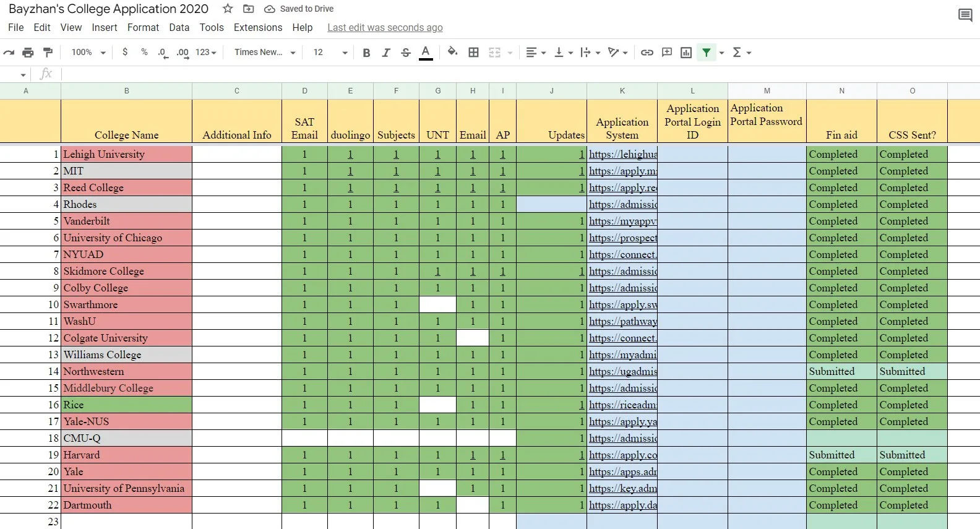This screenshot has height=529, width=980.
Task: Insert link icon in toolbar
Action: pyautogui.click(x=647, y=53)
